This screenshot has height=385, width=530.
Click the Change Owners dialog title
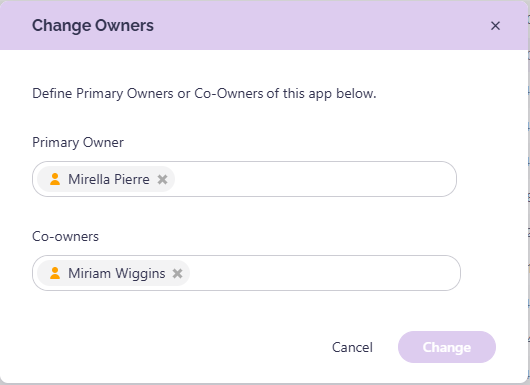pyautogui.click(x=93, y=26)
